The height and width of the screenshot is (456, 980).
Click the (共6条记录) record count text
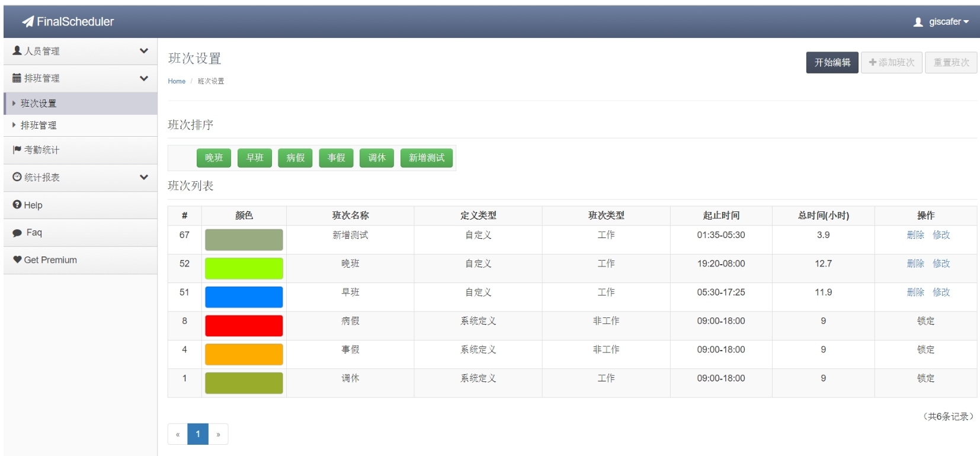948,416
